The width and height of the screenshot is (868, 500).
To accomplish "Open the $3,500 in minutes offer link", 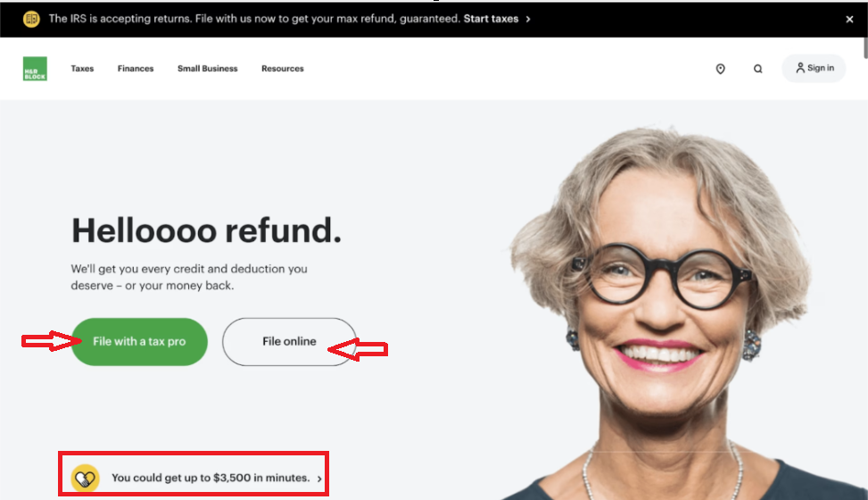I will click(211, 478).
